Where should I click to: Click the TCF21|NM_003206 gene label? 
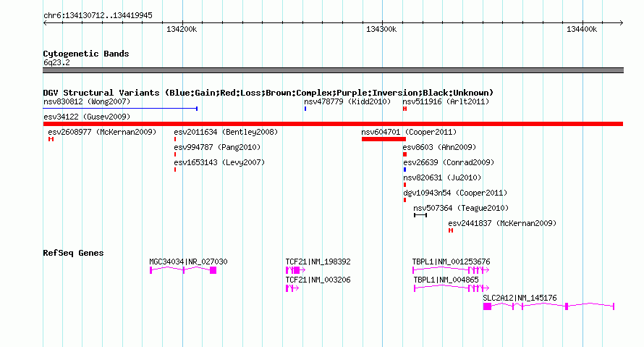pyautogui.click(x=318, y=280)
